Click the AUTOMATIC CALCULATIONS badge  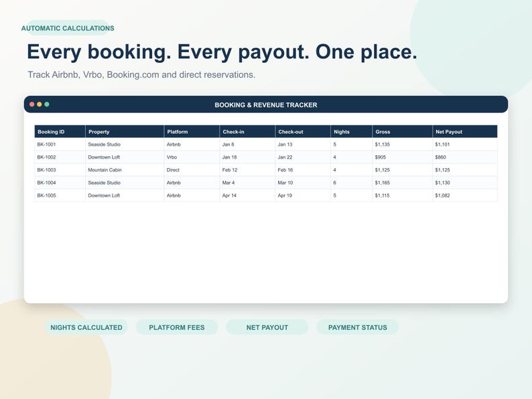pos(68,28)
